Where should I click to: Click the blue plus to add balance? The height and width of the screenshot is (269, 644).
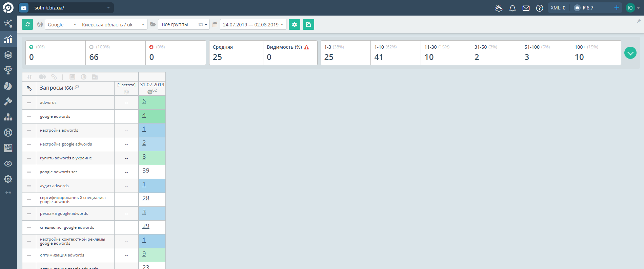617,8
